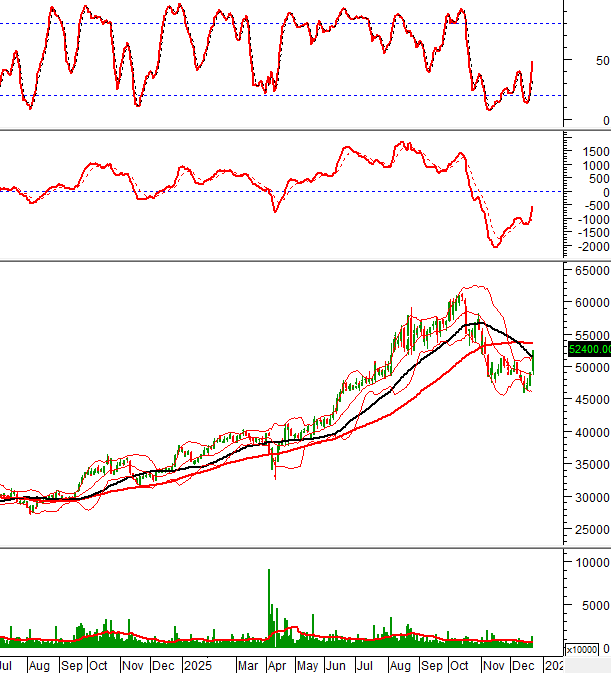This screenshot has width=611, height=673.
Task: Click the green 52400.00 current price tag
Action: click(x=588, y=349)
